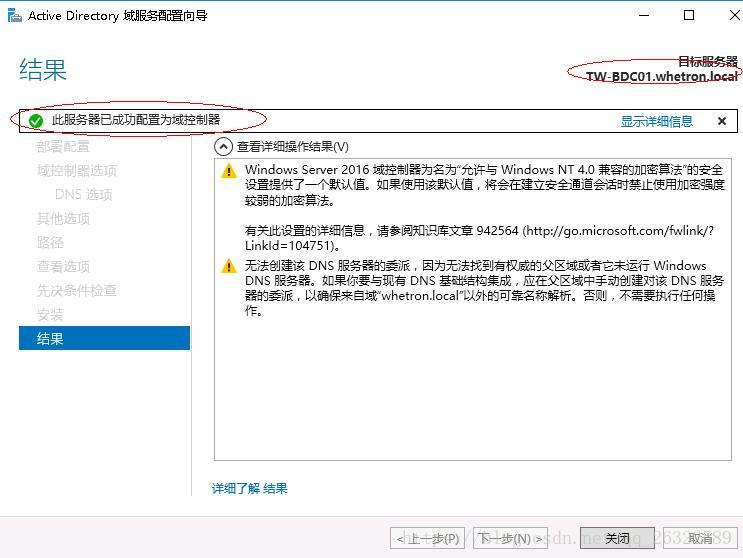
Task: Click the Active Directory wizard title bar icon
Action: click(15, 15)
